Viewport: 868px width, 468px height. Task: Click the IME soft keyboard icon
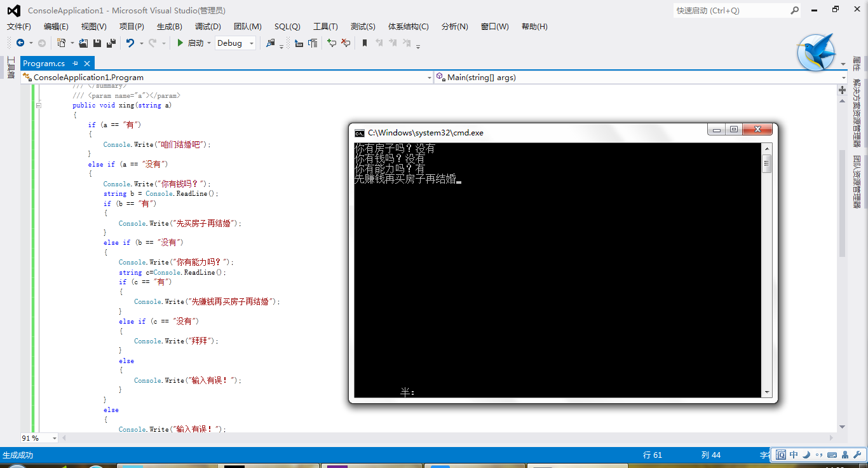click(x=832, y=455)
